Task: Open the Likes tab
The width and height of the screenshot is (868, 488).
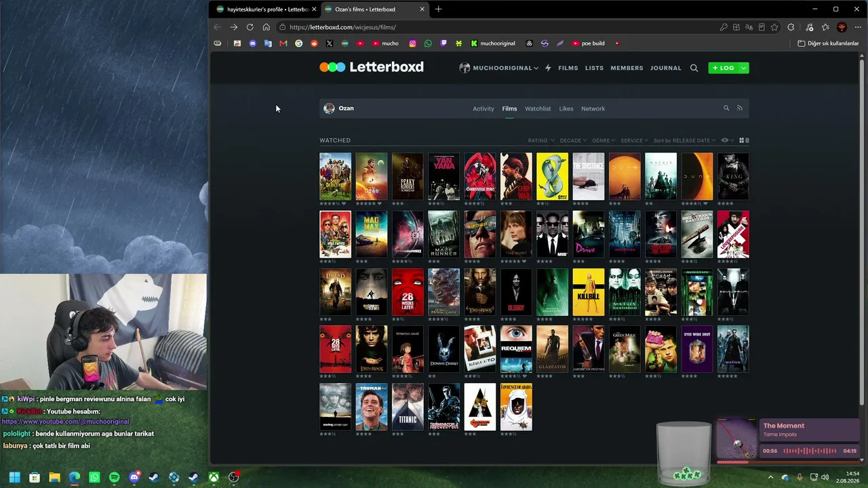Action: [x=566, y=108]
